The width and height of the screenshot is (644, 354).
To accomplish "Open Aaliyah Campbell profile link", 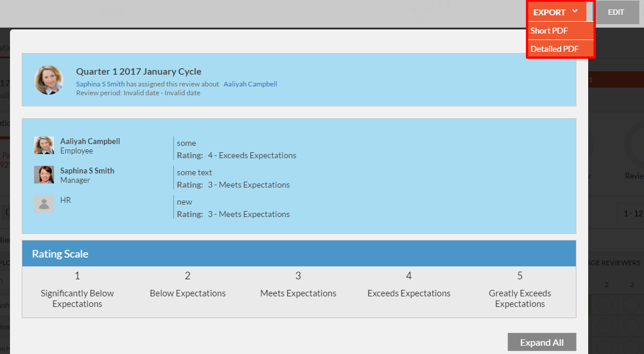I will tap(250, 84).
